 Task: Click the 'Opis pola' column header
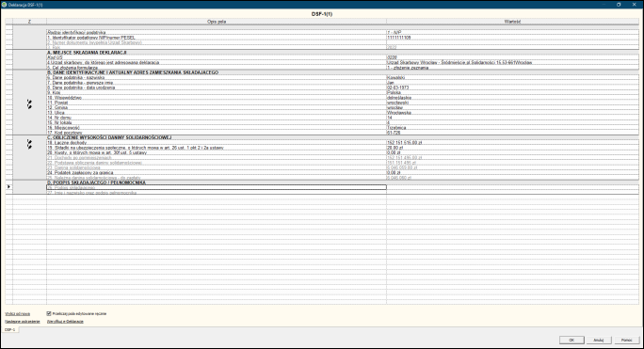coord(217,22)
